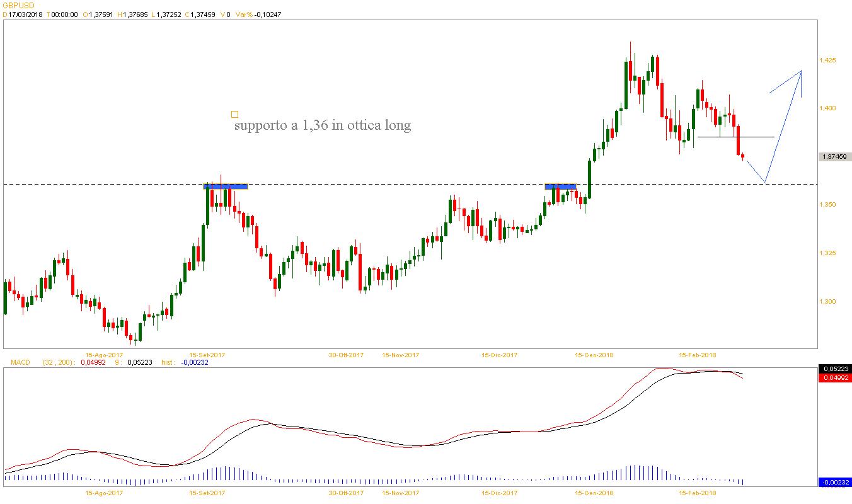Click the 1,425 price axis label
This screenshot has height=504, width=852.
pyautogui.click(x=827, y=60)
